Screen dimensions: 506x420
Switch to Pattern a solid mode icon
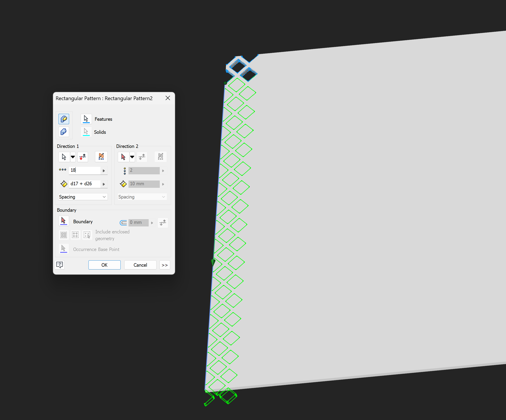(64, 132)
